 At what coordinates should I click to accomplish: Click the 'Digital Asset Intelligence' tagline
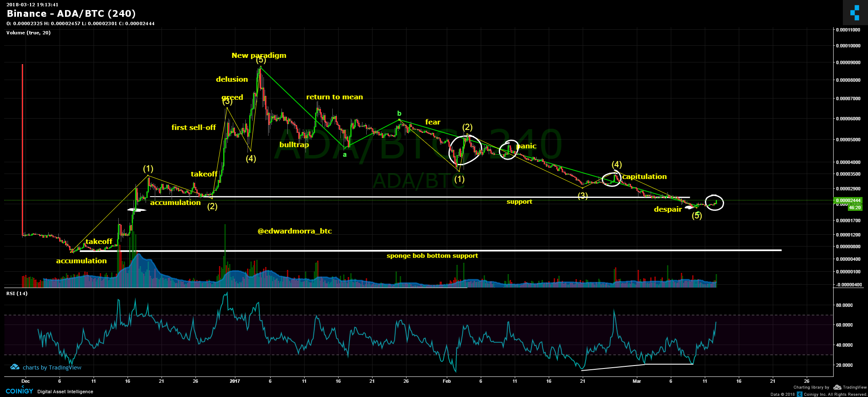65,392
